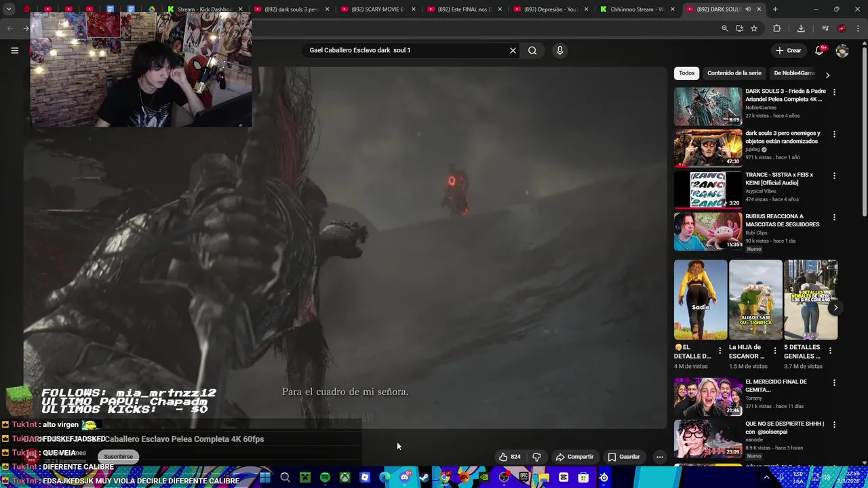Open Friede & Padre Ariandel thumbnail
This screenshot has height=488, width=868.
(708, 106)
